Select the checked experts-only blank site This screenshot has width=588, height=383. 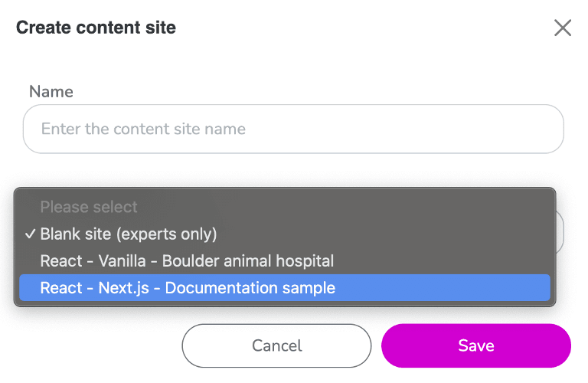point(129,234)
